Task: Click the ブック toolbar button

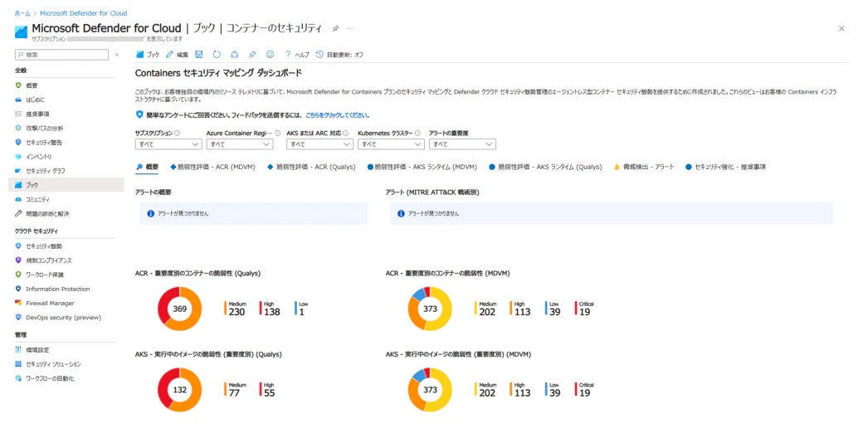Action: [148, 54]
